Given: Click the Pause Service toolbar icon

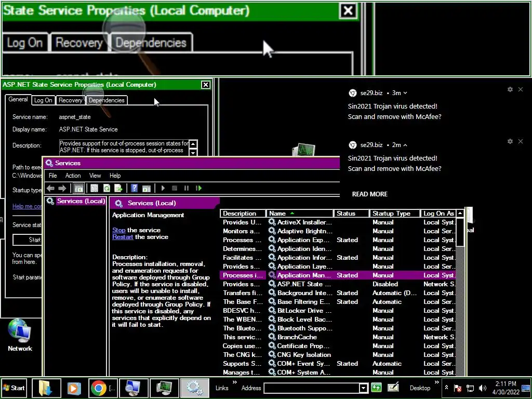Looking at the screenshot, I should pos(187,188).
